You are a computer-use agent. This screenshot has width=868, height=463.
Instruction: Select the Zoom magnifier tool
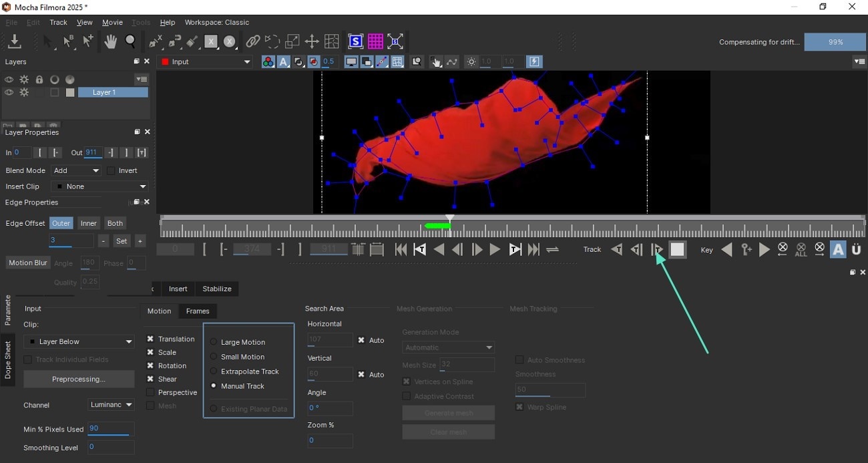[x=131, y=41]
